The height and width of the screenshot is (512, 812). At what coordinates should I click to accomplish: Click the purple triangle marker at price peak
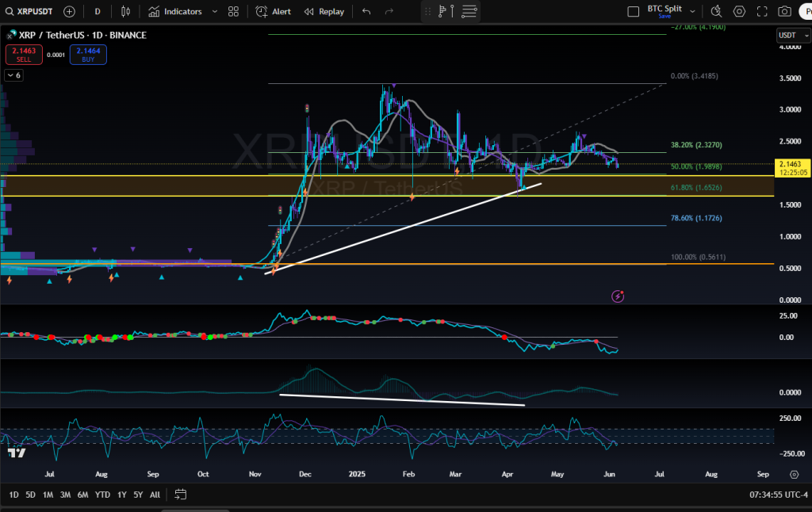[393, 85]
